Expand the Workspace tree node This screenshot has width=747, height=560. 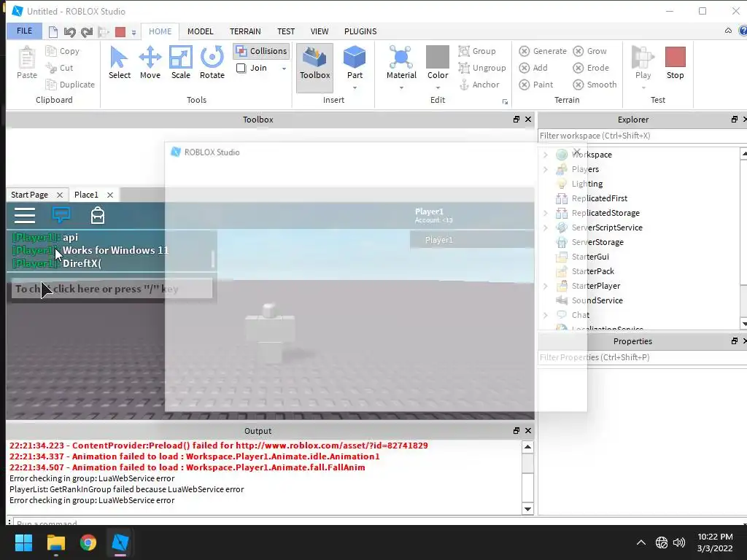pos(546,155)
